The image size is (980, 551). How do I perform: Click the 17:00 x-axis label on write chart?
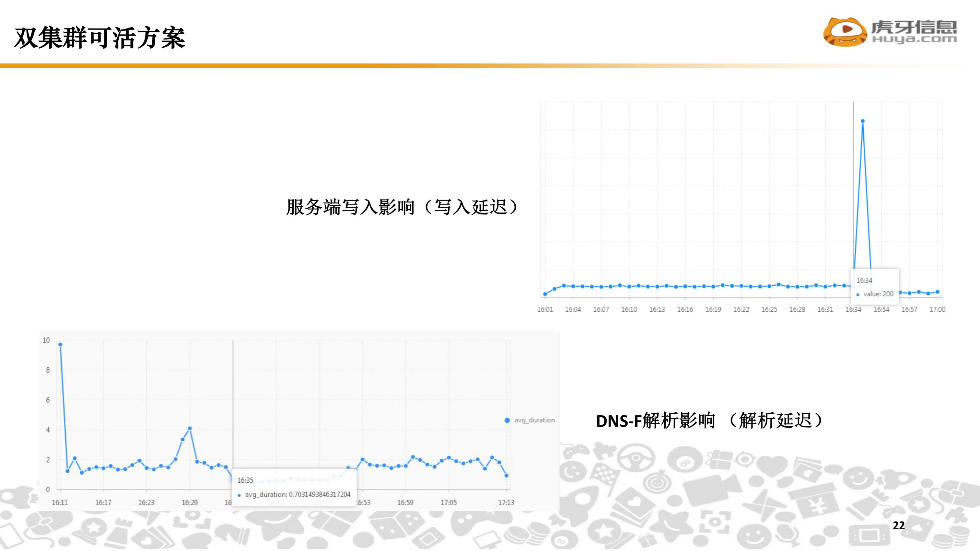pos(937,310)
